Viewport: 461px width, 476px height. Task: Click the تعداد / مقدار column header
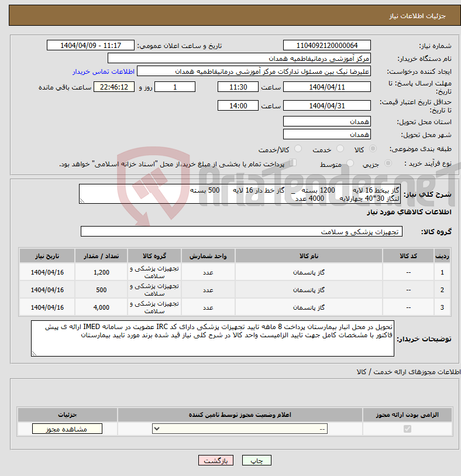click(101, 256)
